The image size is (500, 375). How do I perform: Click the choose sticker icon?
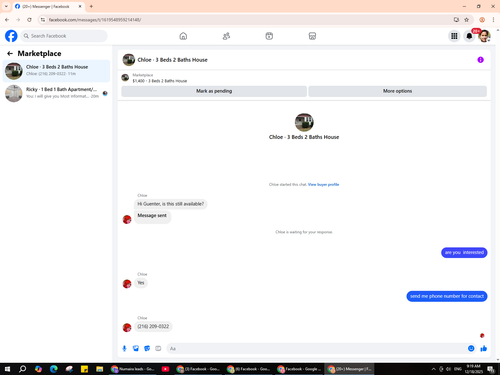(x=147, y=348)
